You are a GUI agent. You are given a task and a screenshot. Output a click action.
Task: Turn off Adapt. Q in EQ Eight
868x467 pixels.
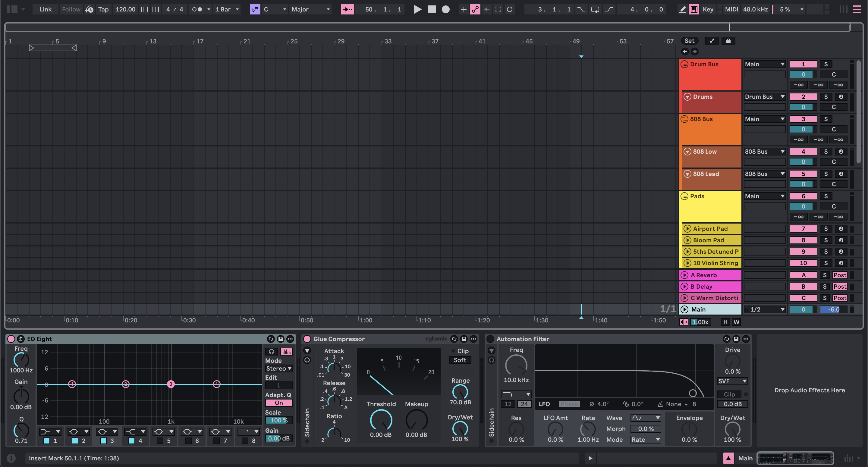tap(279, 403)
